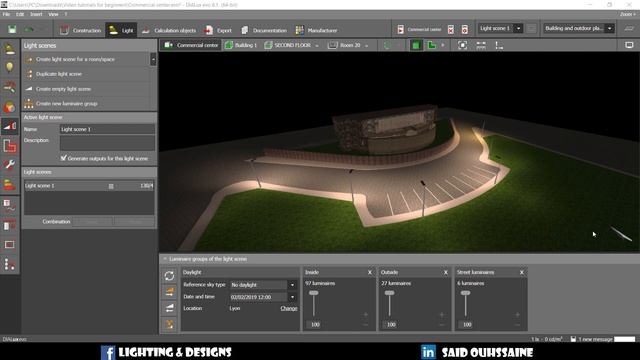Open the File menu
Viewport: 640px width, 360px height.
pyautogui.click(x=6, y=14)
